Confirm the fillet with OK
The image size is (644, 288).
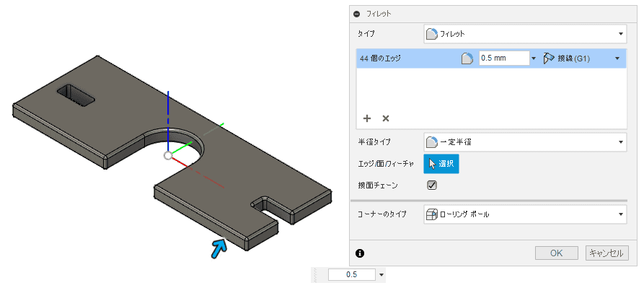557,253
